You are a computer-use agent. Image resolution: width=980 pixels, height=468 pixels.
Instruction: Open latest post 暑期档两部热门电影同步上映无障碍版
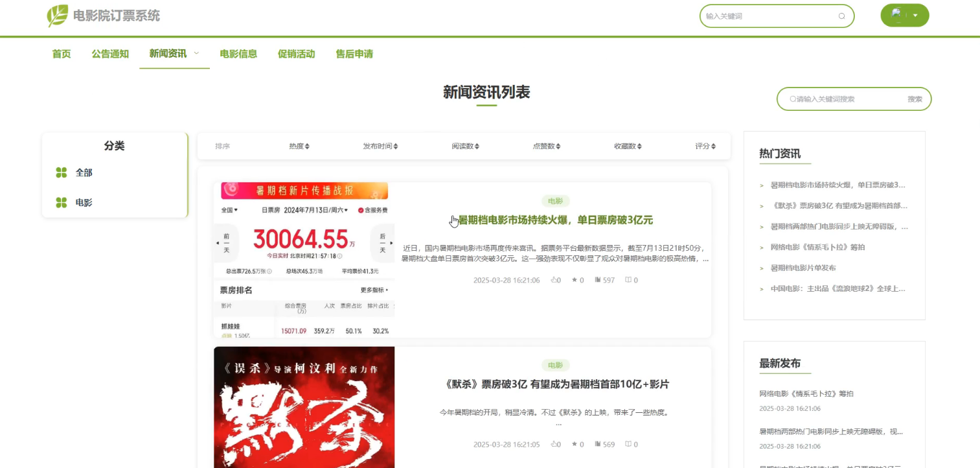[831, 431]
